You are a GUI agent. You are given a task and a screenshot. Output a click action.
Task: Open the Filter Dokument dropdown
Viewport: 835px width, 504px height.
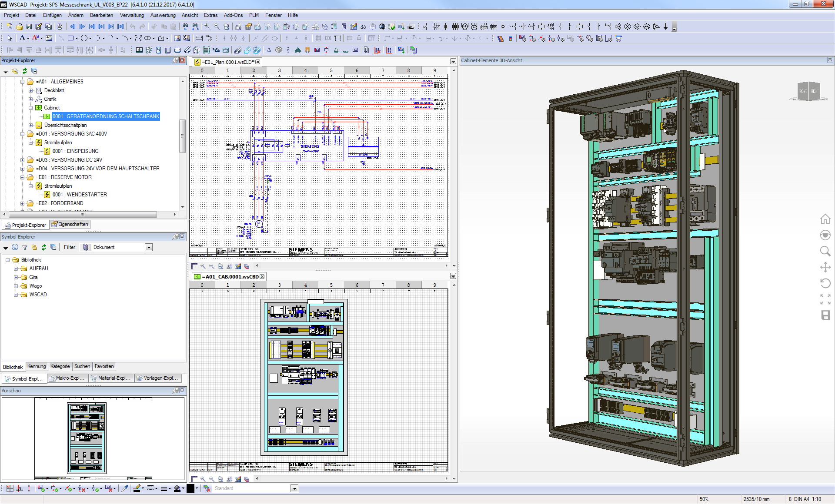(x=149, y=247)
